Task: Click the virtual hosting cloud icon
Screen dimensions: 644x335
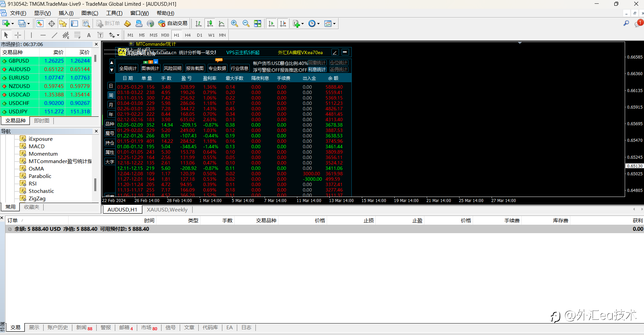Action: click(139, 23)
